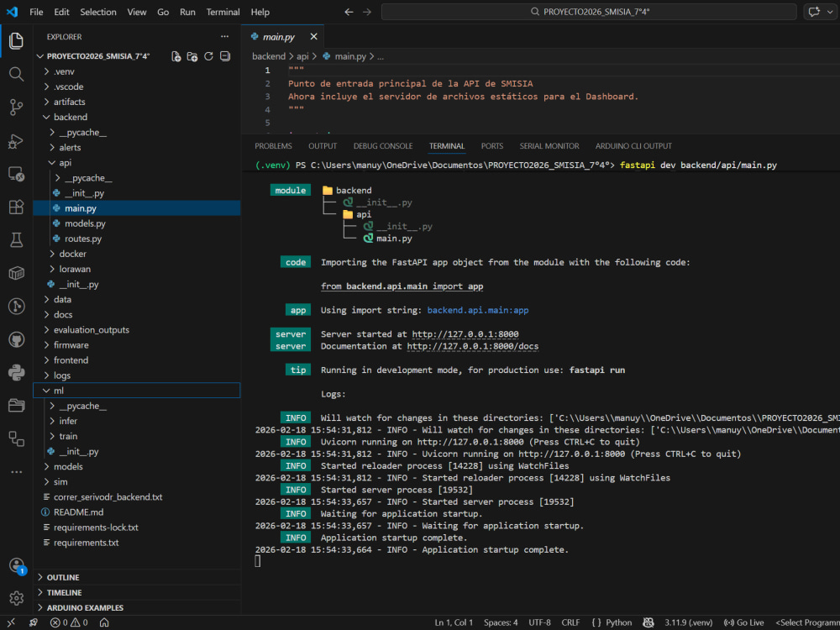The height and width of the screenshot is (630, 840).
Task: Switch to the SERIAL MONITOR tab
Action: click(549, 145)
